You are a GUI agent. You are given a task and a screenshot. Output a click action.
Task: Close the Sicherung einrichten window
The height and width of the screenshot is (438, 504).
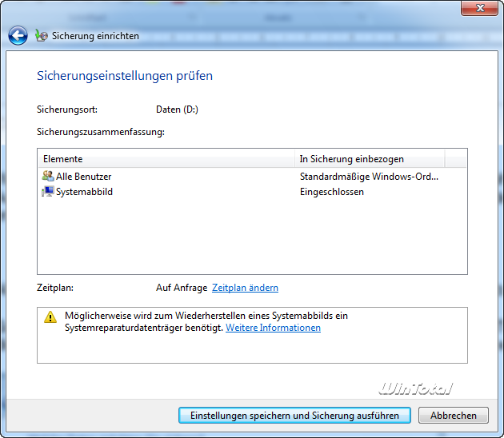(479, 8)
